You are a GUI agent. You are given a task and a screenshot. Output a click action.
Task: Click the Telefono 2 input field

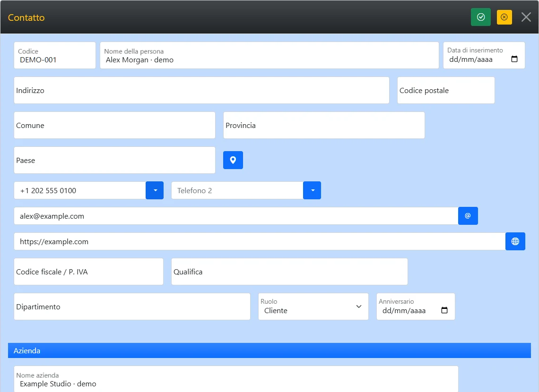click(237, 190)
